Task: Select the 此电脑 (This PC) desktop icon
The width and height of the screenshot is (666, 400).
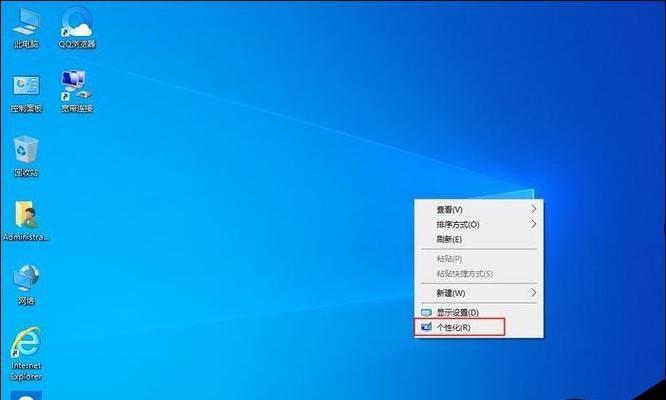Action: (x=26, y=27)
